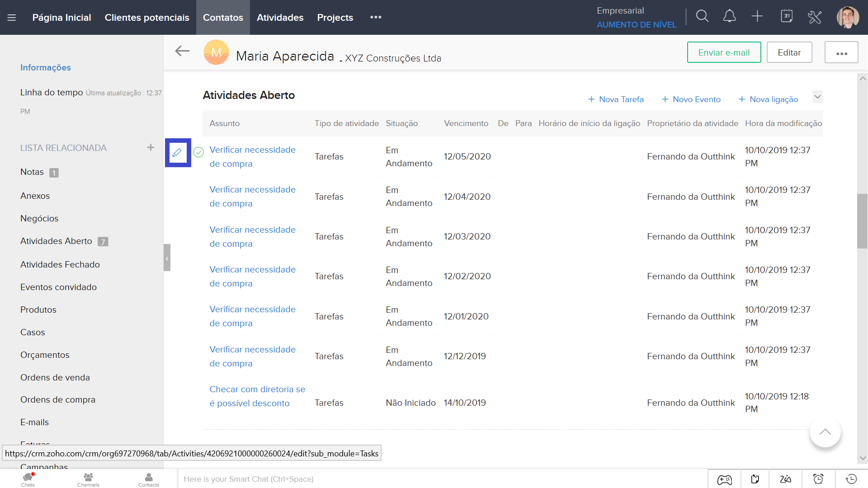Click the scroll-to-top round arrow button
868x488 pixels.
point(825,432)
